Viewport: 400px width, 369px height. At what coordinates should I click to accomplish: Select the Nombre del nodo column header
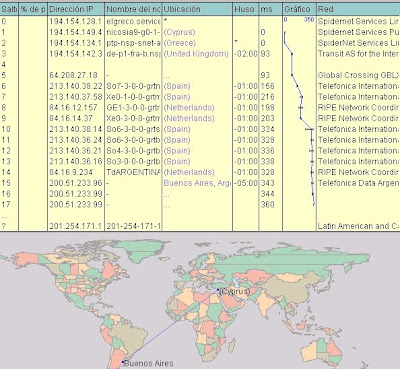coord(133,9)
